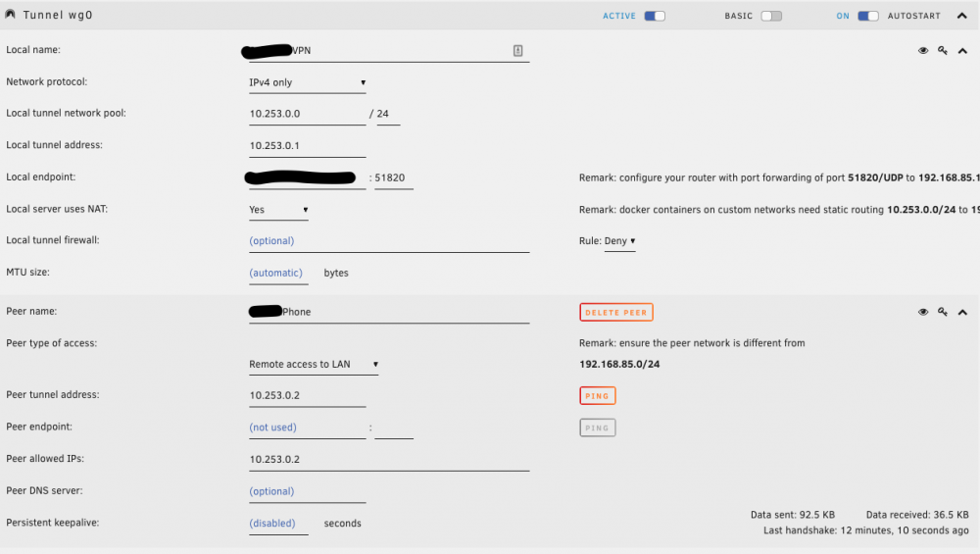
Task: Open the Local server uses NAT dropdown
Action: (x=278, y=210)
